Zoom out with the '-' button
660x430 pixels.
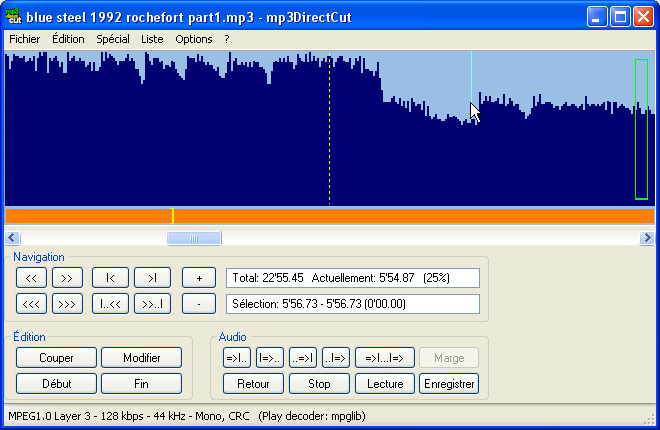click(x=199, y=303)
